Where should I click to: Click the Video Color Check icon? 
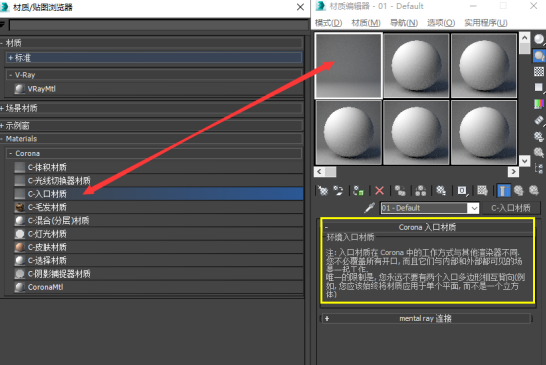point(539,103)
